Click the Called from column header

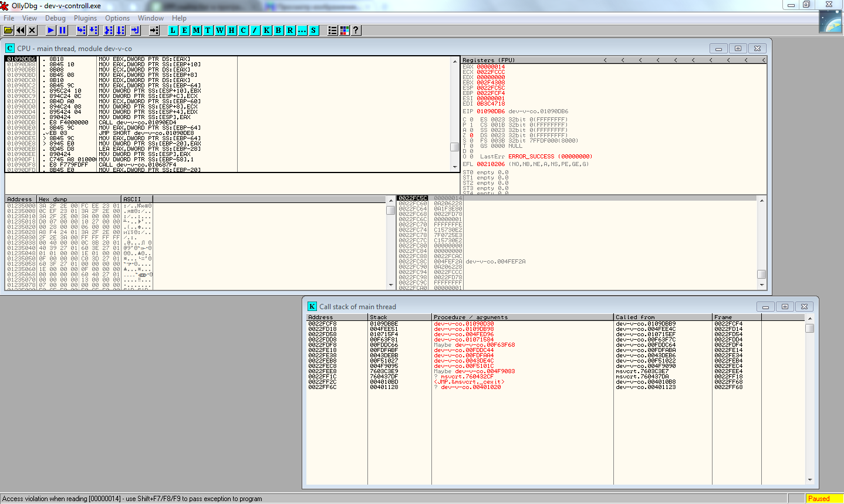point(663,317)
